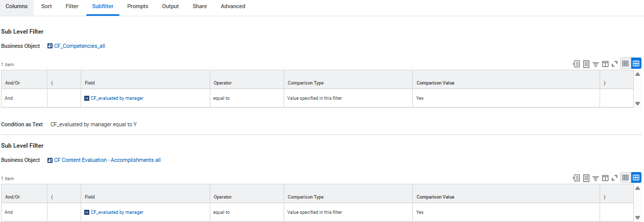Select 'Value specified in this filter' in Accomplishments grid
Image resolution: width=644 pixels, height=222 pixels.
click(x=348, y=212)
